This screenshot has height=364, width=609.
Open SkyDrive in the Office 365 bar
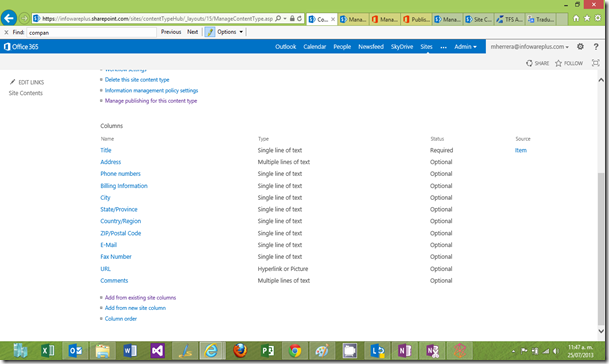coord(402,47)
